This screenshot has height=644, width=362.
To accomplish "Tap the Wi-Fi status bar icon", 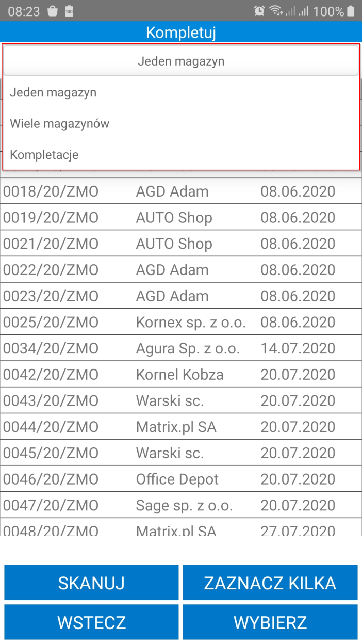I will click(x=277, y=11).
